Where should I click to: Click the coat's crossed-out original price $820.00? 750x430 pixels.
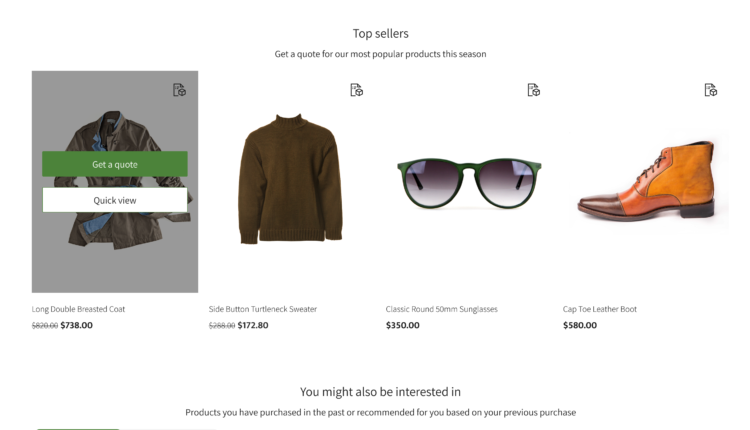coord(44,326)
